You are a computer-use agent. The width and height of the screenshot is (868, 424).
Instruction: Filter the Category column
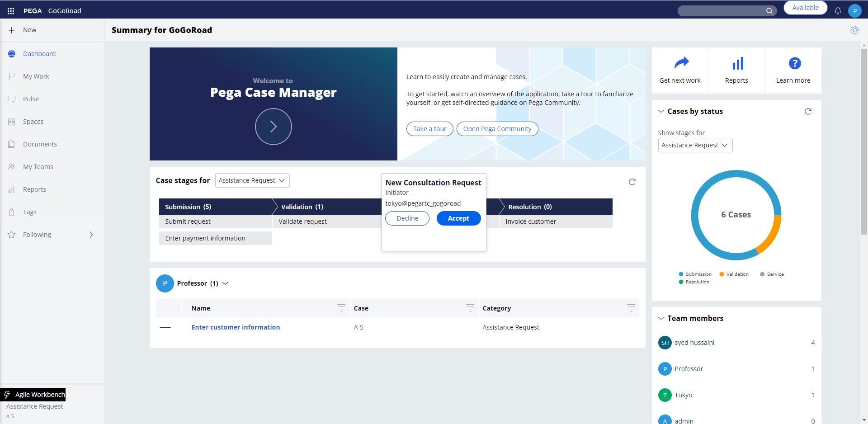(631, 308)
